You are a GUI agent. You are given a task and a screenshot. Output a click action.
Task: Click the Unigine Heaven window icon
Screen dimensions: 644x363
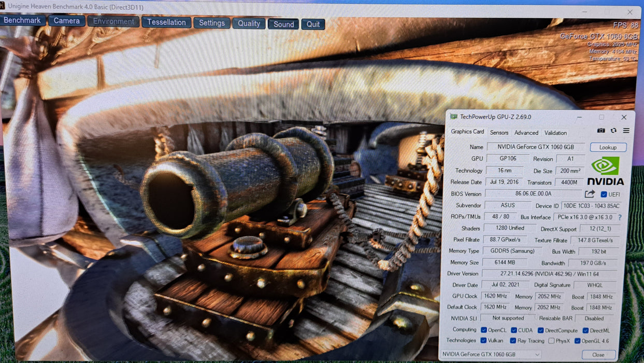pos(3,5)
